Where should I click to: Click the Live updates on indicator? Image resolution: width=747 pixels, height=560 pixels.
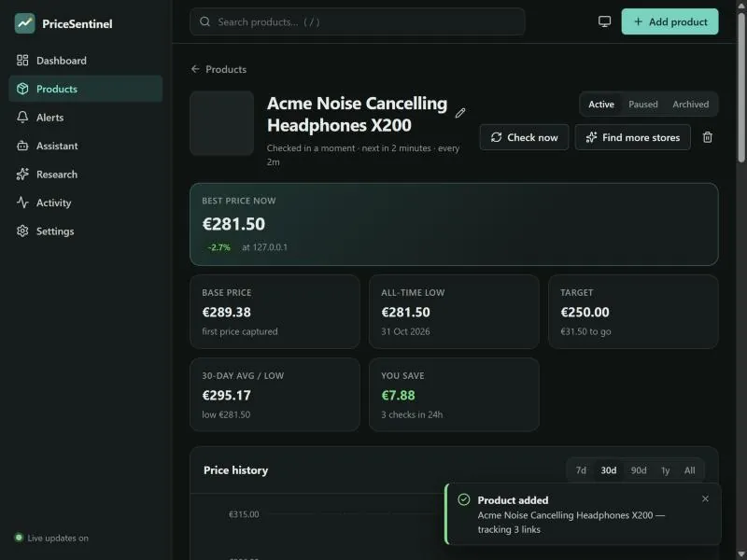(x=51, y=539)
